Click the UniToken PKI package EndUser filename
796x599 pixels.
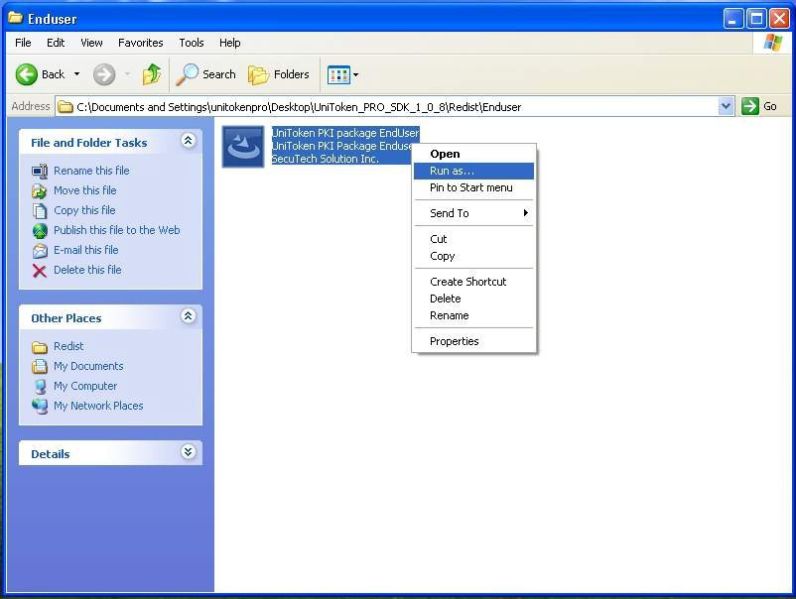tap(345, 133)
